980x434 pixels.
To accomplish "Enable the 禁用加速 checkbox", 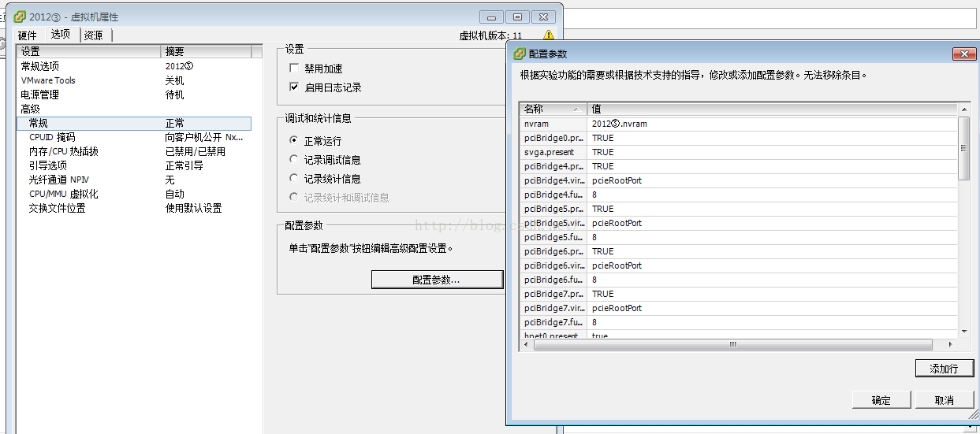I will click(294, 69).
